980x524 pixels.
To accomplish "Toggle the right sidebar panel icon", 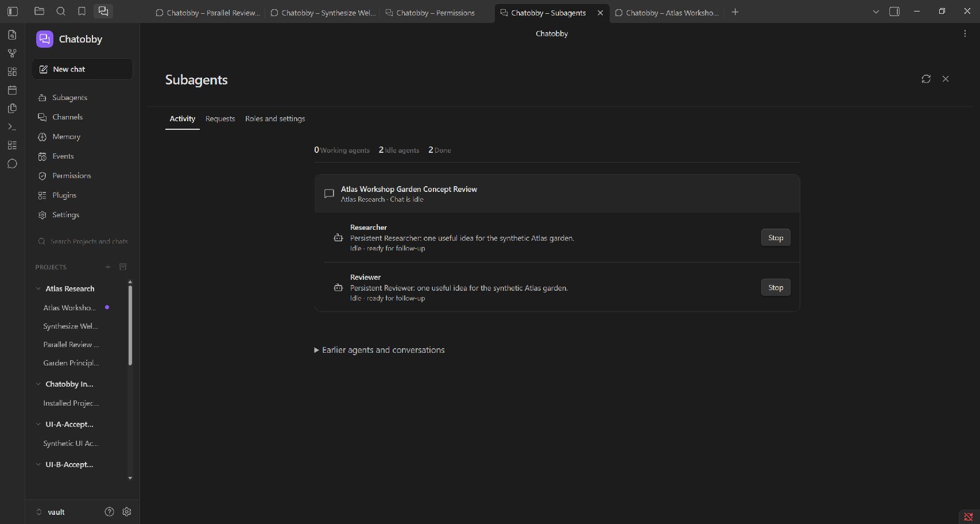I will tap(894, 11).
